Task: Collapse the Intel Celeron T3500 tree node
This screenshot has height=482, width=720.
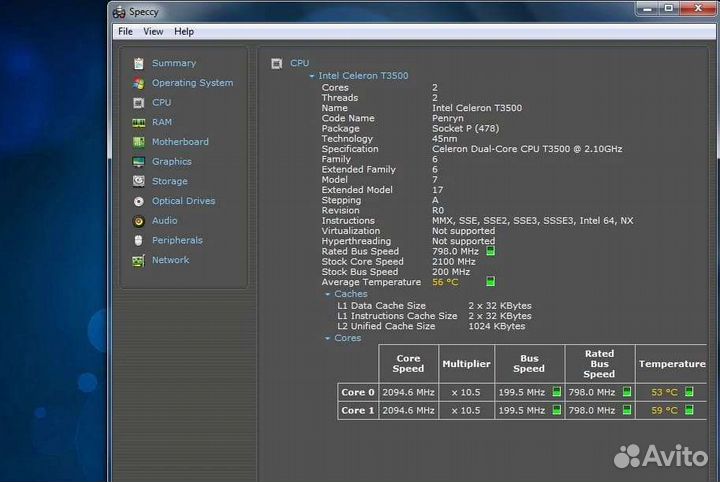Action: 312,76
